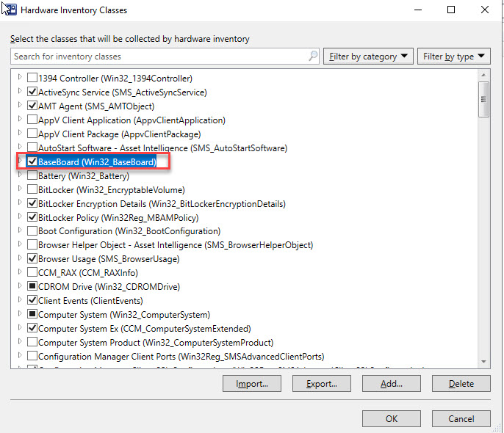Enable the Battery (Win32_Battery) class checkbox

[32, 175]
